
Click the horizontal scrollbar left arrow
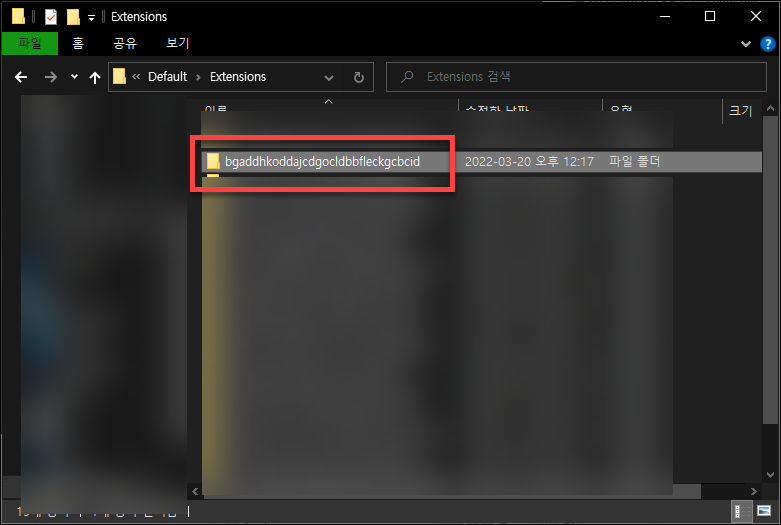[195, 492]
